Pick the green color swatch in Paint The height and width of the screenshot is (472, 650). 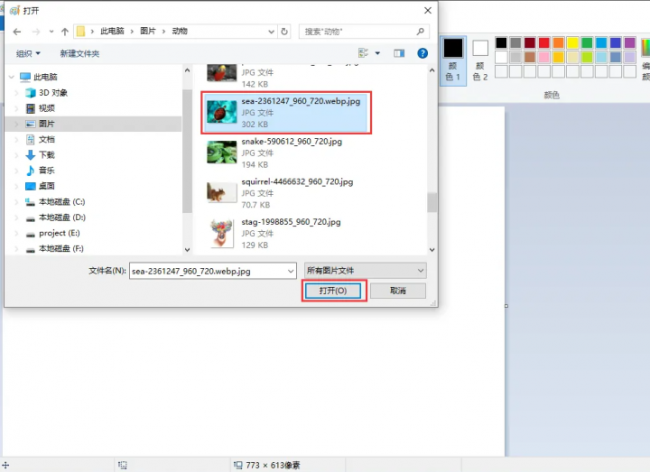pyautogui.click(x=587, y=43)
